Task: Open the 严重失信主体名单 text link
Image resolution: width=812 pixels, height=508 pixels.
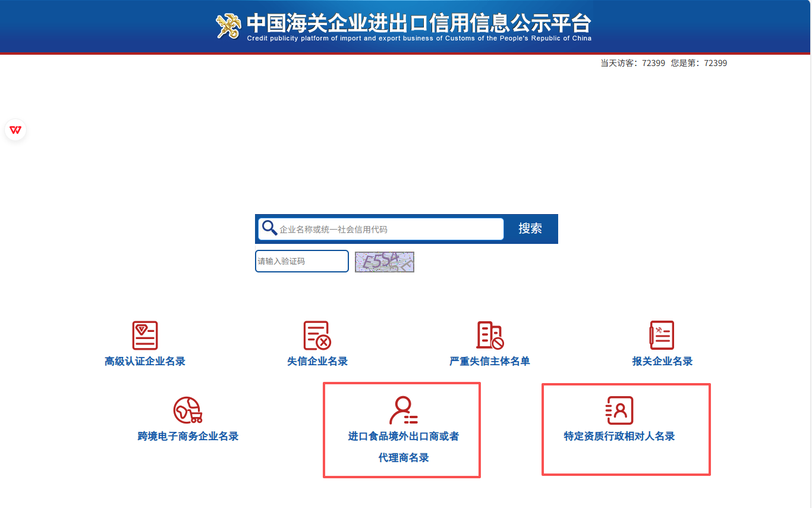Action: [489, 361]
